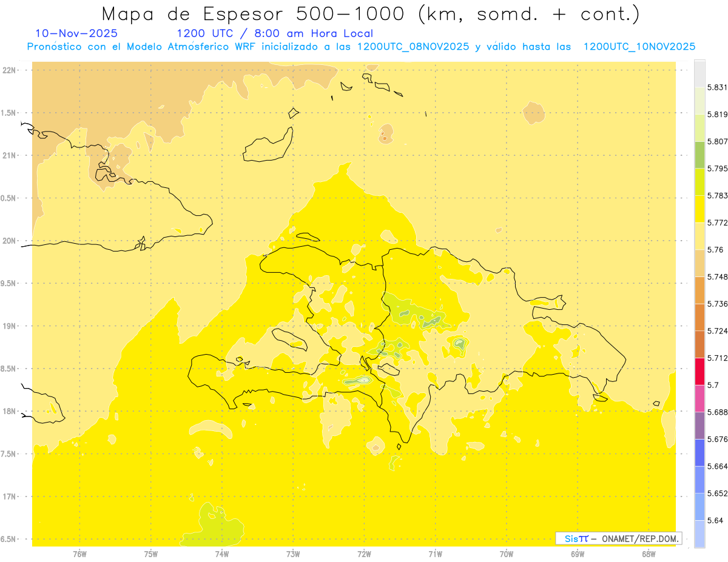Select the red legend swatch between 5.7 and 5.712
Viewport: 728px width, 562px height.
(x=699, y=371)
